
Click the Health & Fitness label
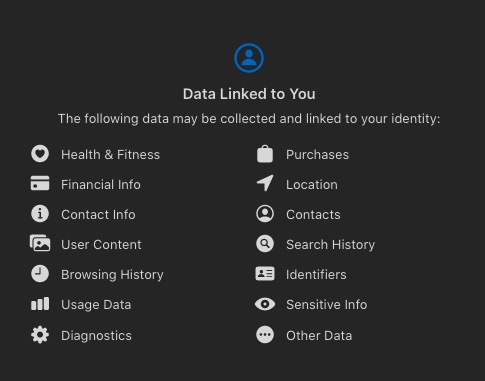110,155
